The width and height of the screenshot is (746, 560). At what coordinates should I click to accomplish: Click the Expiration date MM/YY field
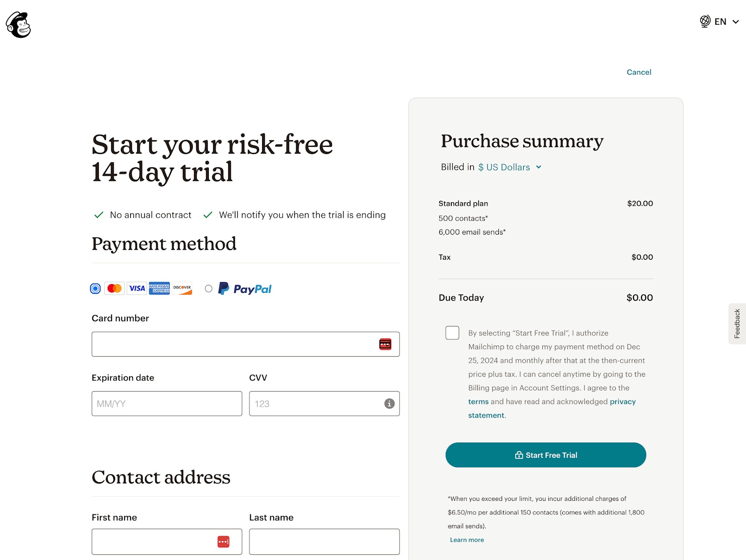(166, 404)
